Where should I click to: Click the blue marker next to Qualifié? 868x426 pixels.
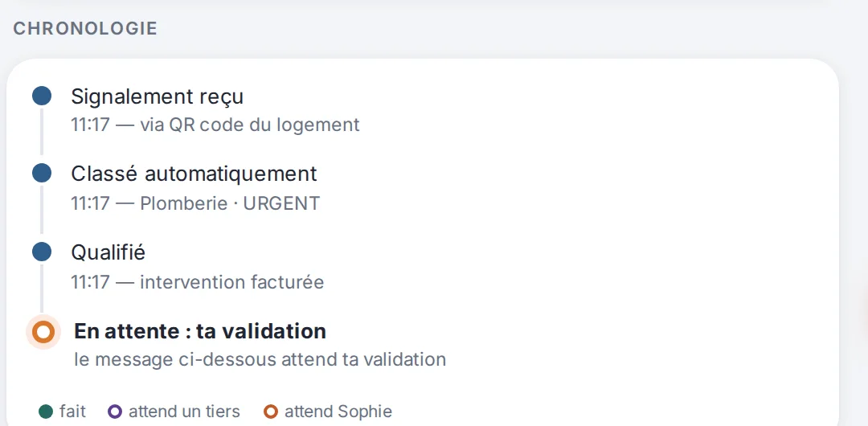tap(42, 252)
